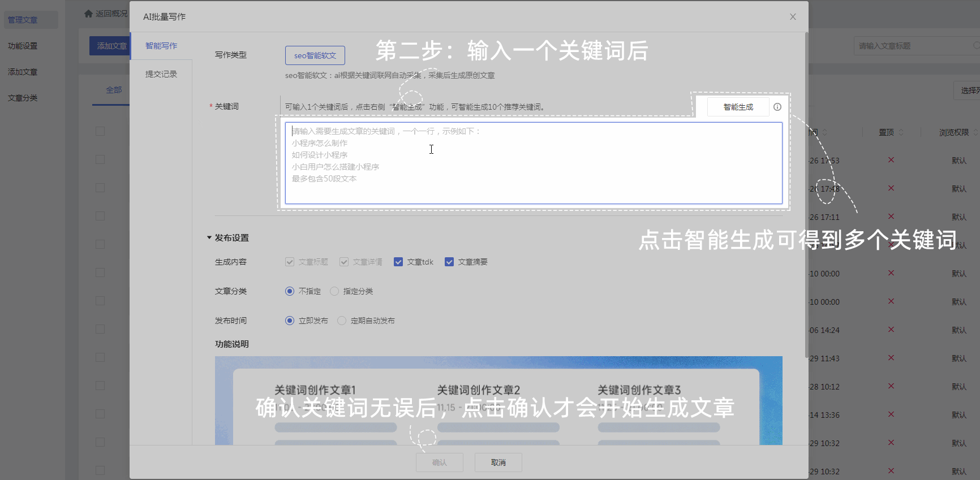Toggle pin X for 17:53 row
The image size is (980, 480).
[x=891, y=160]
